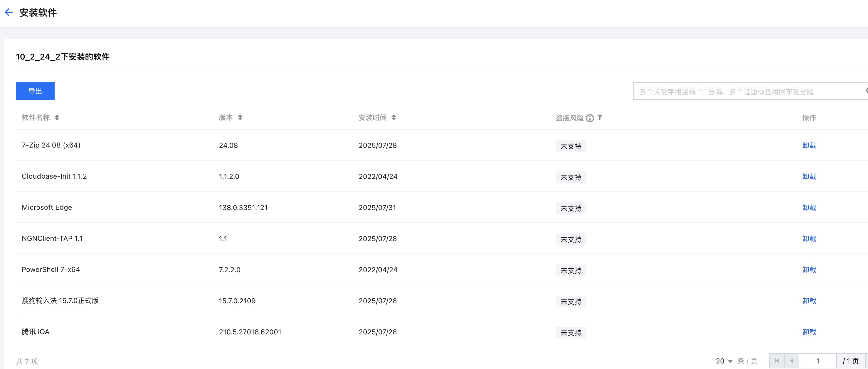The image size is (868, 369).
Task: Open the 盗版风险 filter funnel icon
Action: [x=600, y=117]
